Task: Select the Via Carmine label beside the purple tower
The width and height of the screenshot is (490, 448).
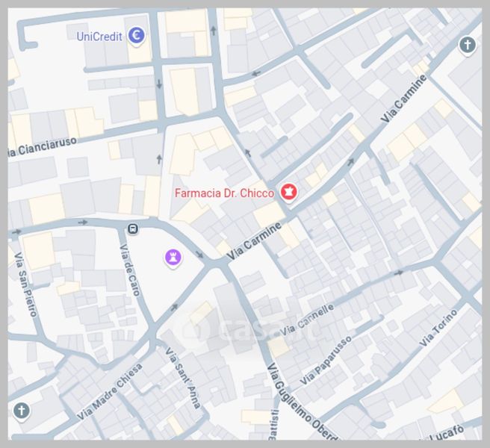Action: pyautogui.click(x=254, y=241)
